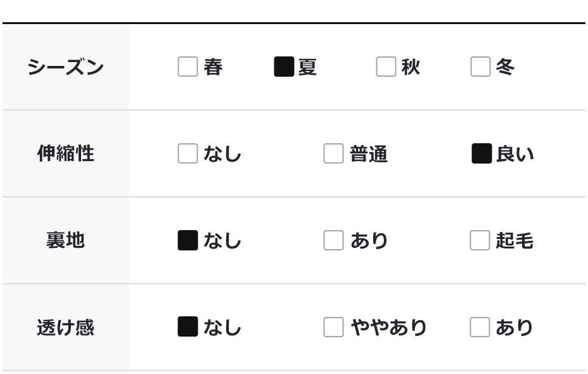Viewport: 588px width, 374px height.
Task: Click the 伸縮性 row header
Action: coord(65,153)
